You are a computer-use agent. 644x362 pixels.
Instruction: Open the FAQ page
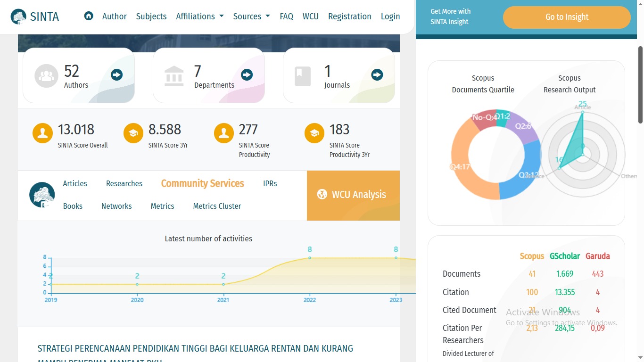tap(286, 16)
